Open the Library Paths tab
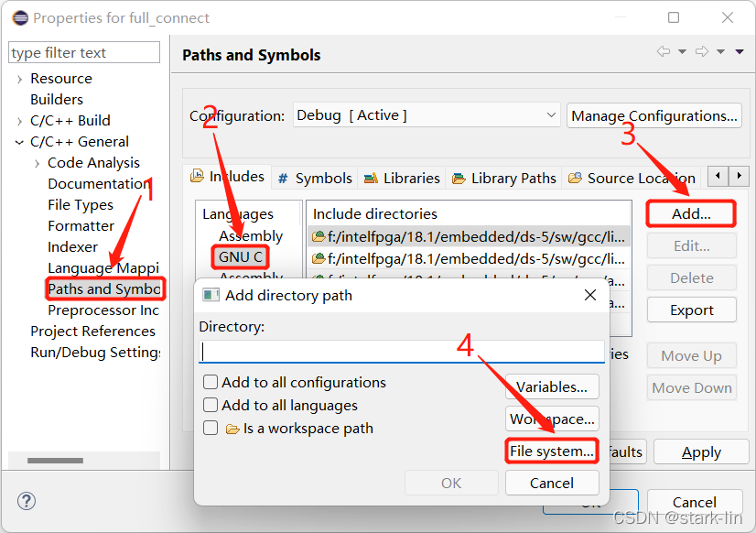 click(503, 179)
